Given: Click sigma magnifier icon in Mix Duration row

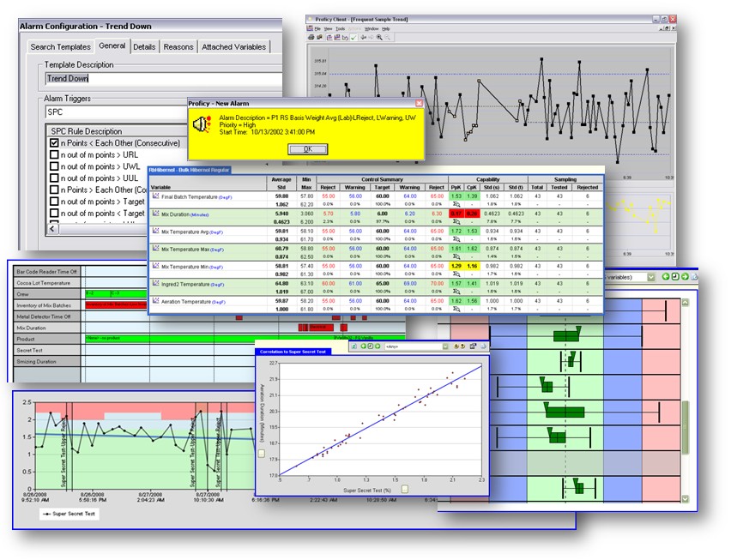Looking at the screenshot, I should tap(456, 222).
